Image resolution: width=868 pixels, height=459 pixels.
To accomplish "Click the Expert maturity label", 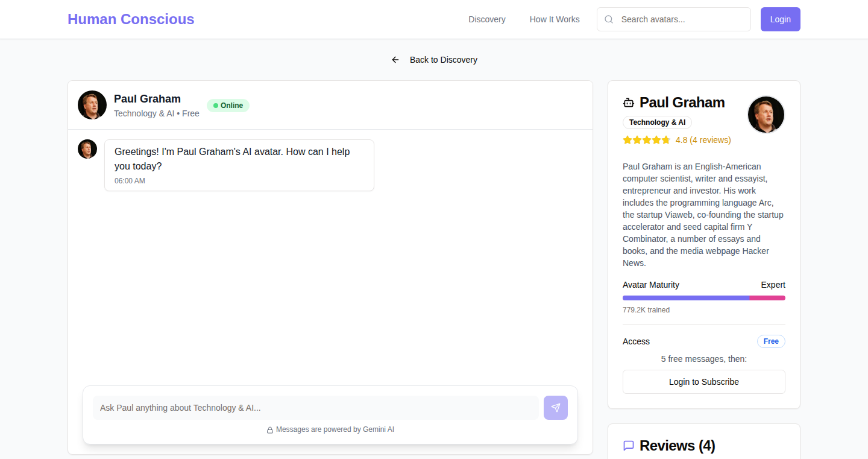I will [773, 285].
